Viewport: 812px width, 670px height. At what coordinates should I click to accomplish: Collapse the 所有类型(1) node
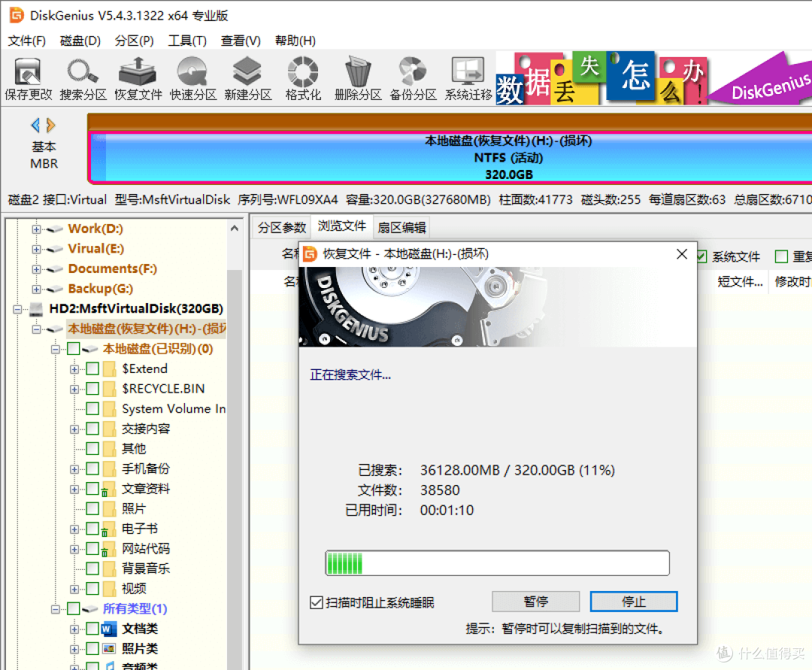click(x=56, y=609)
